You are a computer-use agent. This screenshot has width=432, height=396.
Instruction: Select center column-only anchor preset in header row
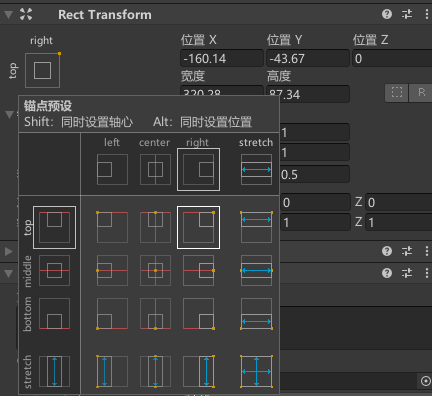155,169
